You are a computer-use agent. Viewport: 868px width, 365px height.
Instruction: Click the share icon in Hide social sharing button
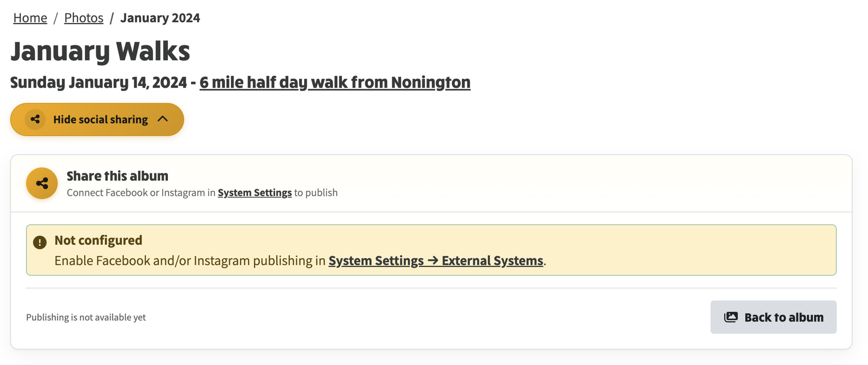pos(35,119)
